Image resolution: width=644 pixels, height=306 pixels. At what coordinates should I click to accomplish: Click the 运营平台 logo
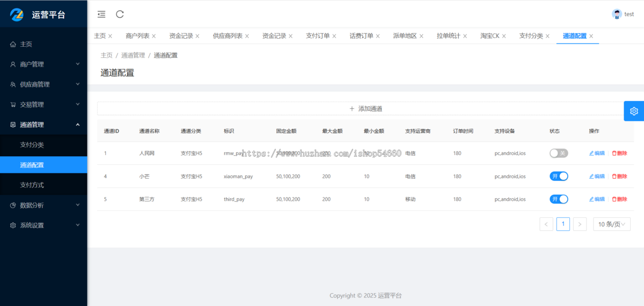38,14
